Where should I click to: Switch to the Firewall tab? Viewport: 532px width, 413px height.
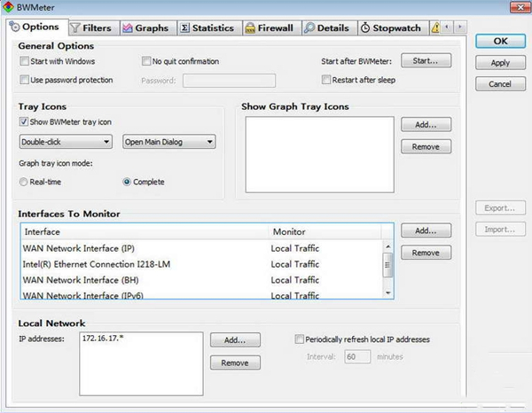coord(268,28)
